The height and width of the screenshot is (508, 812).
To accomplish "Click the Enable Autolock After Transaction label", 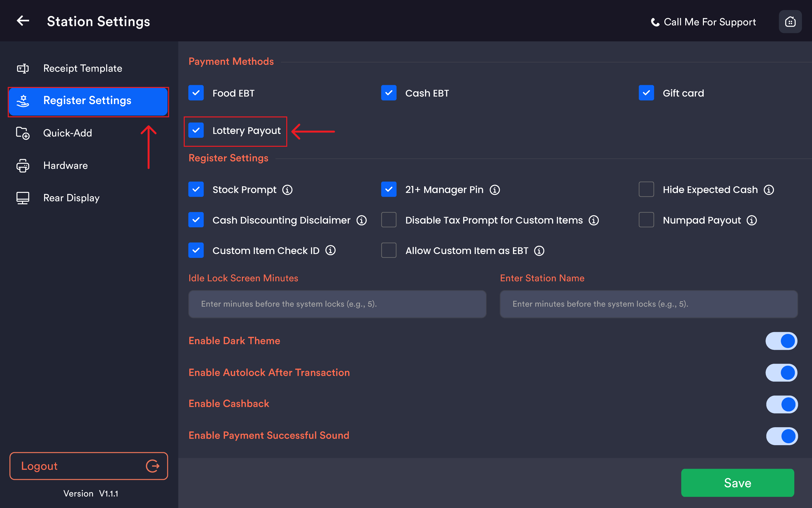I will (x=269, y=373).
